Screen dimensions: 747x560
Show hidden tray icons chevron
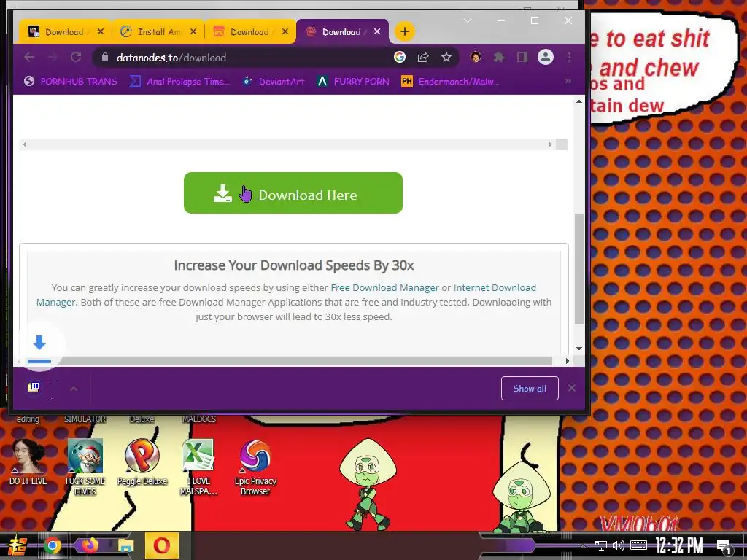pyautogui.click(x=583, y=545)
